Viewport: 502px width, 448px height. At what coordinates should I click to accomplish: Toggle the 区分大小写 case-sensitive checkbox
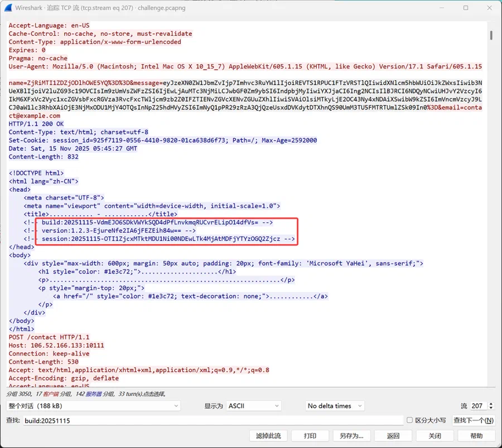409,420
